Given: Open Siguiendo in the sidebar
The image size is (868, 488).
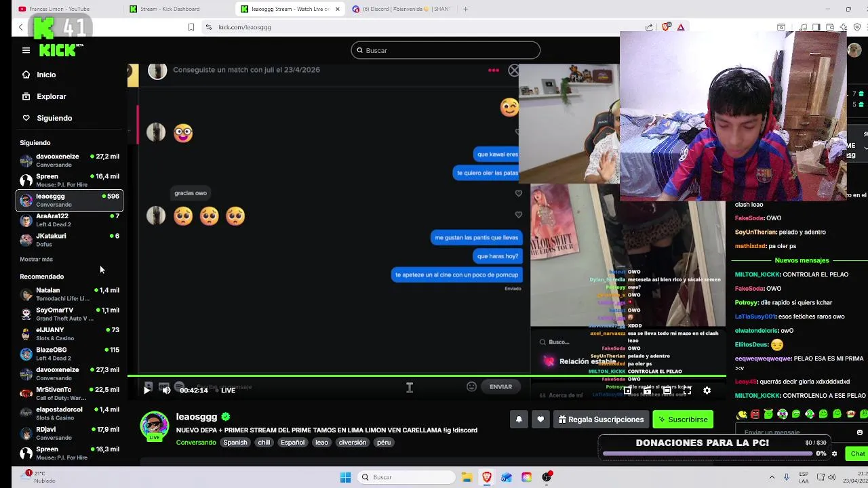Looking at the screenshot, I should (x=54, y=118).
